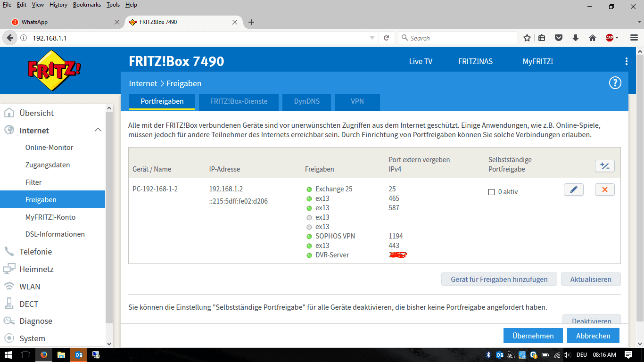Click the address bar showing 192.168.1.1
Image resolution: width=644 pixels, height=362 pixels.
198,38
